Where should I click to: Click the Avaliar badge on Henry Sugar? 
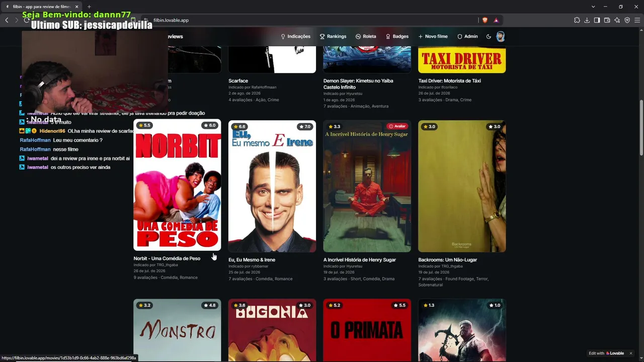(397, 126)
